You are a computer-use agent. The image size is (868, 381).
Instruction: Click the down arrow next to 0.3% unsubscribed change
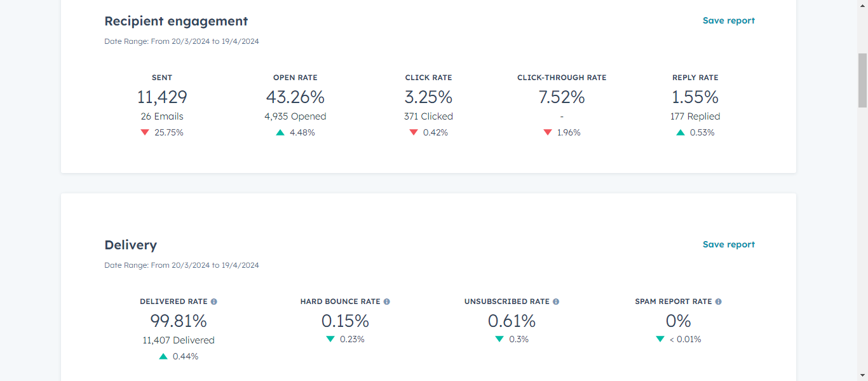coord(499,339)
